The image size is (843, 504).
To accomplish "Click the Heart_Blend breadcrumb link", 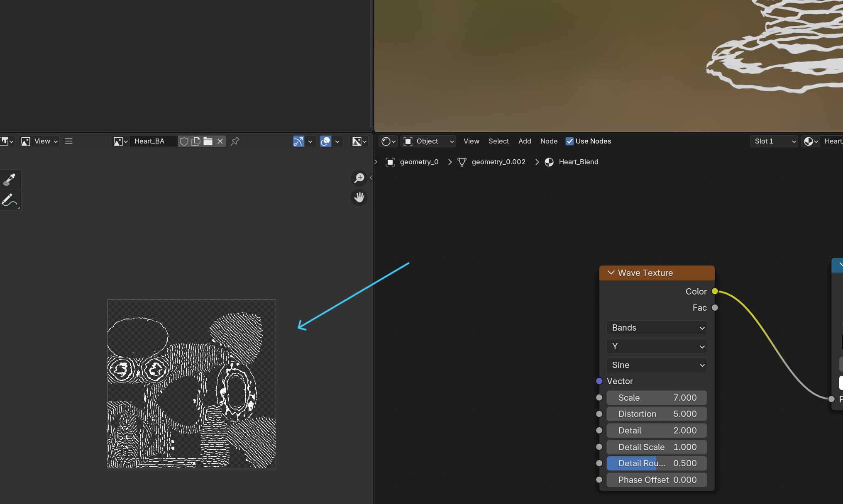I will (x=578, y=162).
